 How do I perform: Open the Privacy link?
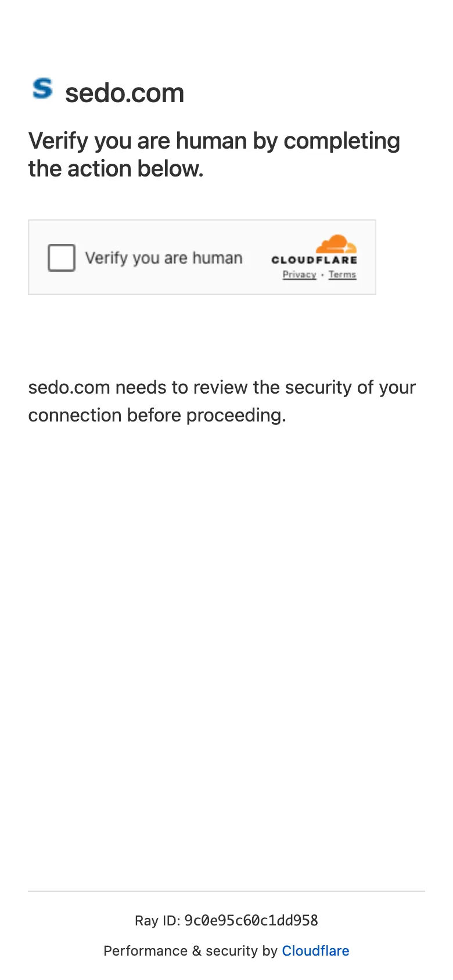point(299,275)
